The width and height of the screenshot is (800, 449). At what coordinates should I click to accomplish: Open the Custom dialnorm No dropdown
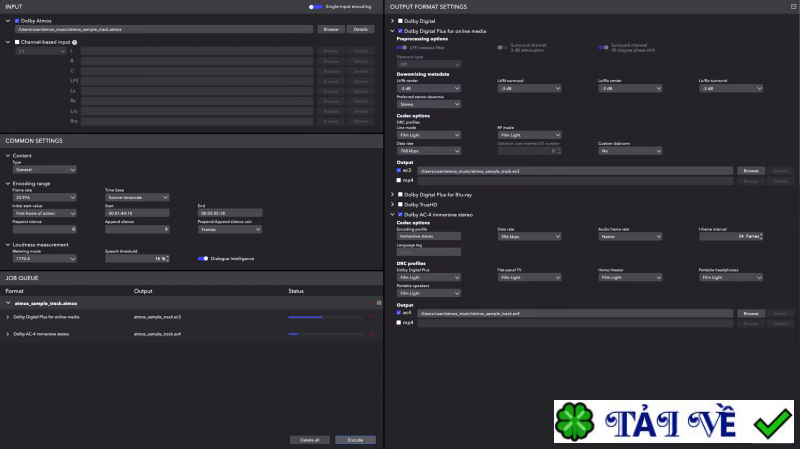(630, 151)
